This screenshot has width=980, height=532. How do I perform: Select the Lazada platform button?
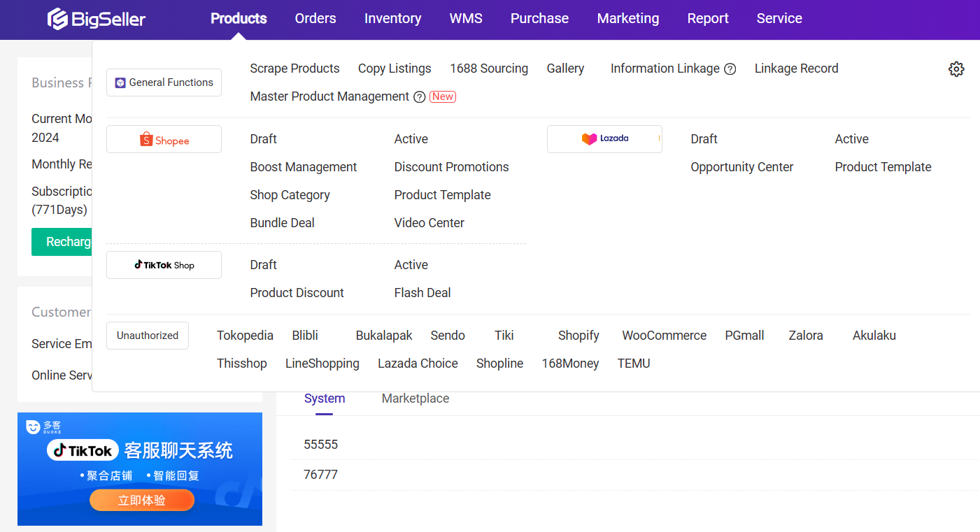(x=604, y=139)
